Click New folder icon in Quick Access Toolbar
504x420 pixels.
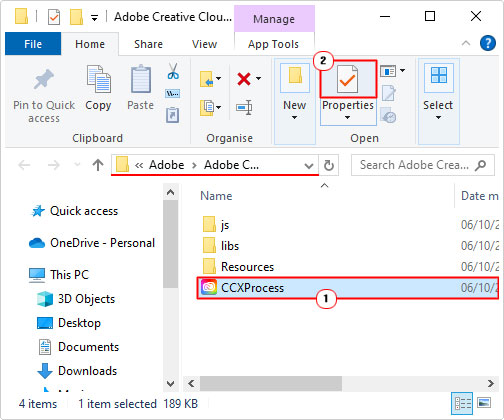coord(76,17)
